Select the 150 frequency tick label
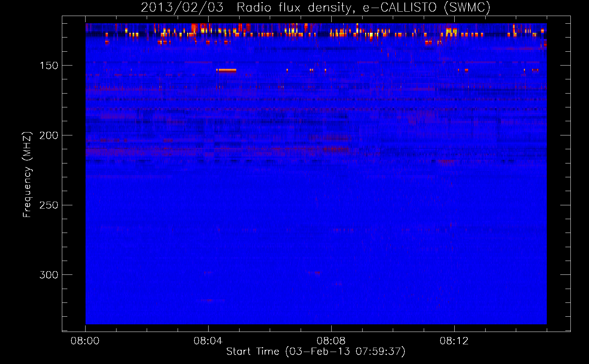The image size is (589, 364). click(49, 66)
